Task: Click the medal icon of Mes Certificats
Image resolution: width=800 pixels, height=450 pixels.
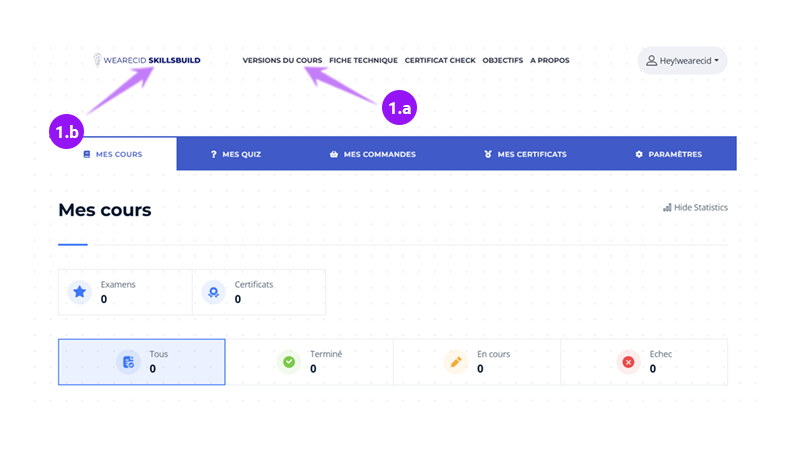Action: pos(488,154)
